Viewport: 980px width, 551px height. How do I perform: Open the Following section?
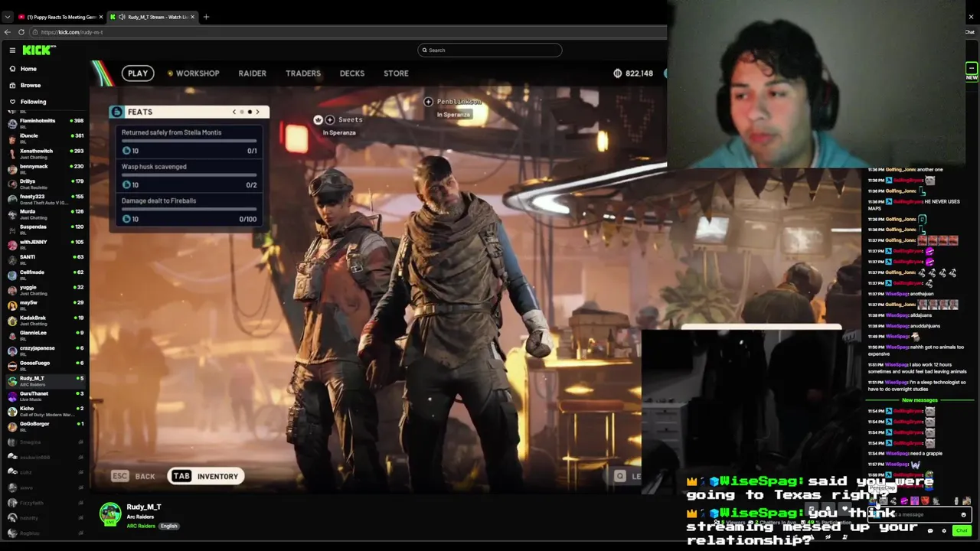(x=33, y=102)
